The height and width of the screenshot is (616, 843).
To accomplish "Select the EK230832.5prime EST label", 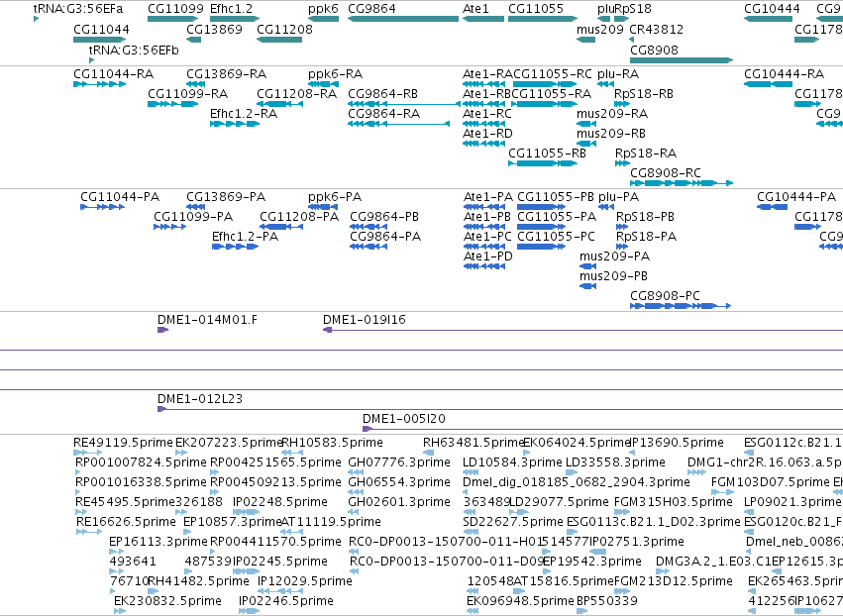I will pyautogui.click(x=167, y=601).
